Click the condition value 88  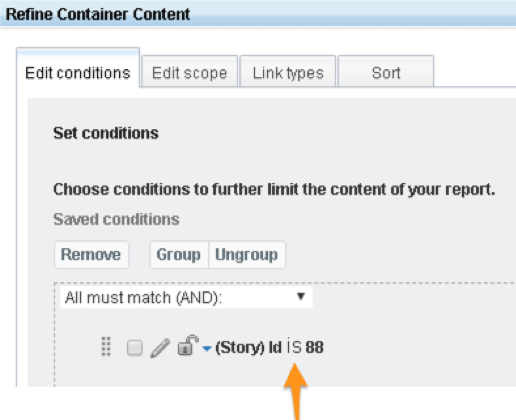(x=314, y=347)
